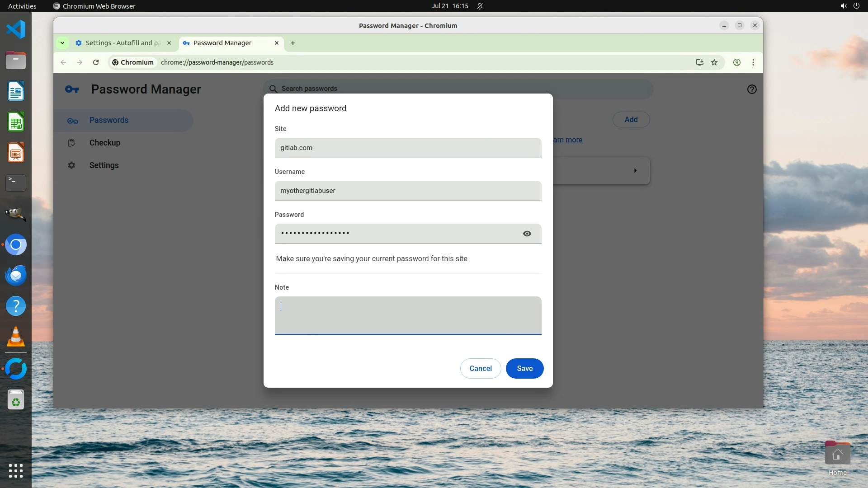The width and height of the screenshot is (868, 488).
Task: Show password with the eye icon
Action: pyautogui.click(x=527, y=234)
